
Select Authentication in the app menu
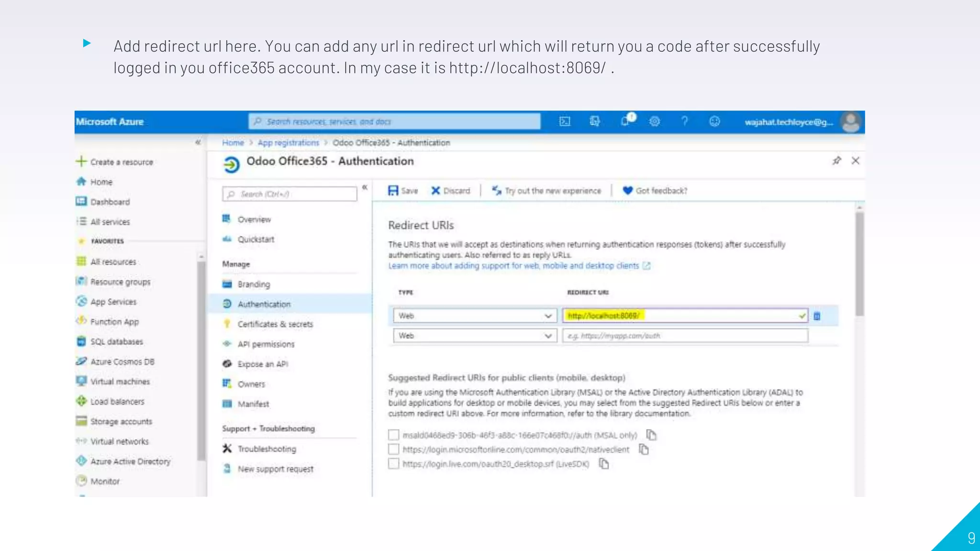click(290, 304)
